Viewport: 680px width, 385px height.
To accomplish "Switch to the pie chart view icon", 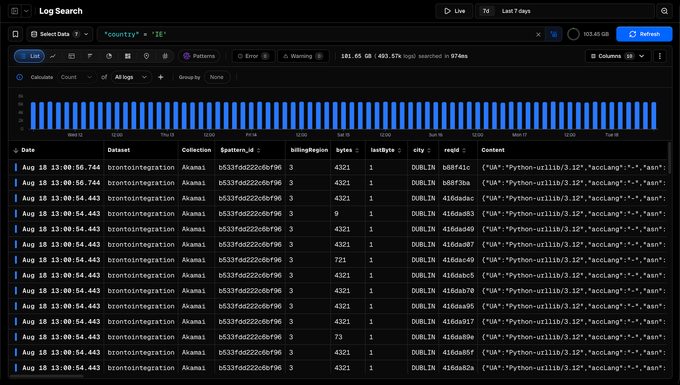I will [109, 56].
